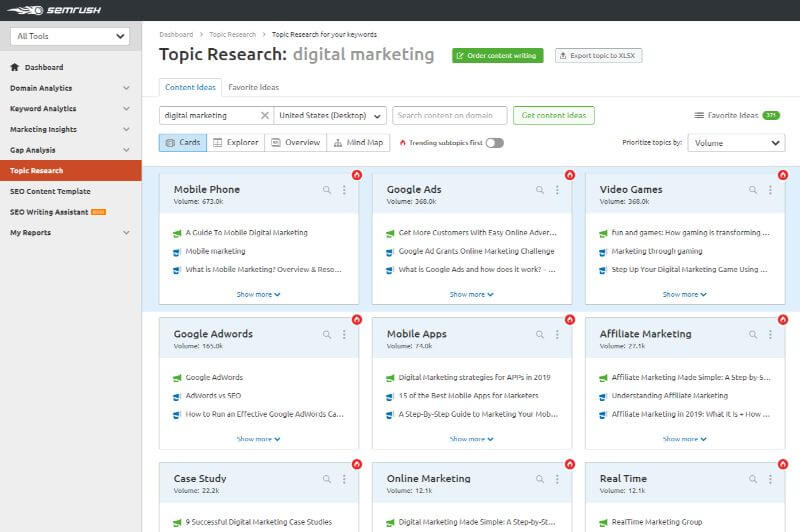Click search icon on Online Marketing card
This screenshot has height=532, width=800.
click(x=540, y=479)
